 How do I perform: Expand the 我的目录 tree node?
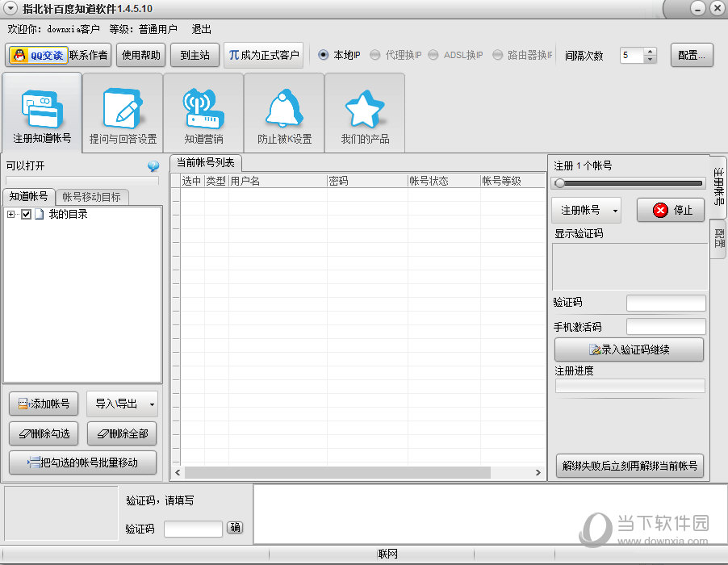[x=10, y=214]
